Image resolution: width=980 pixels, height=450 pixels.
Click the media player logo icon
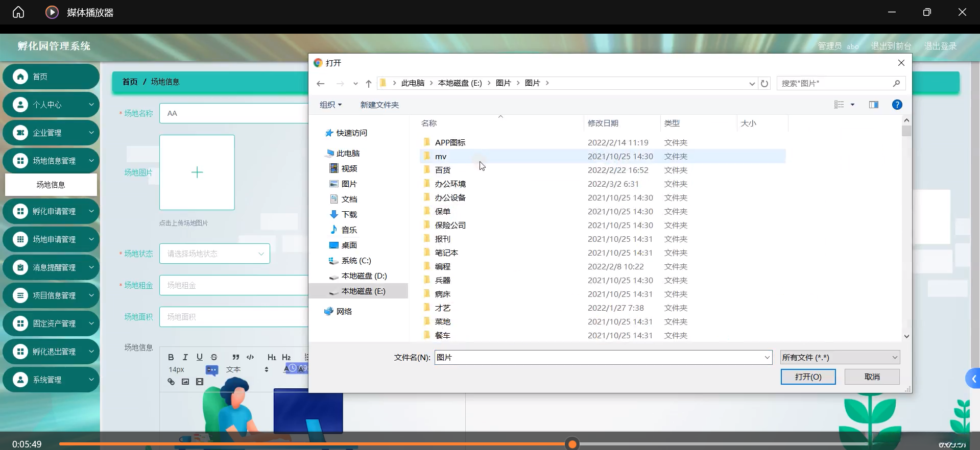tap(52, 12)
